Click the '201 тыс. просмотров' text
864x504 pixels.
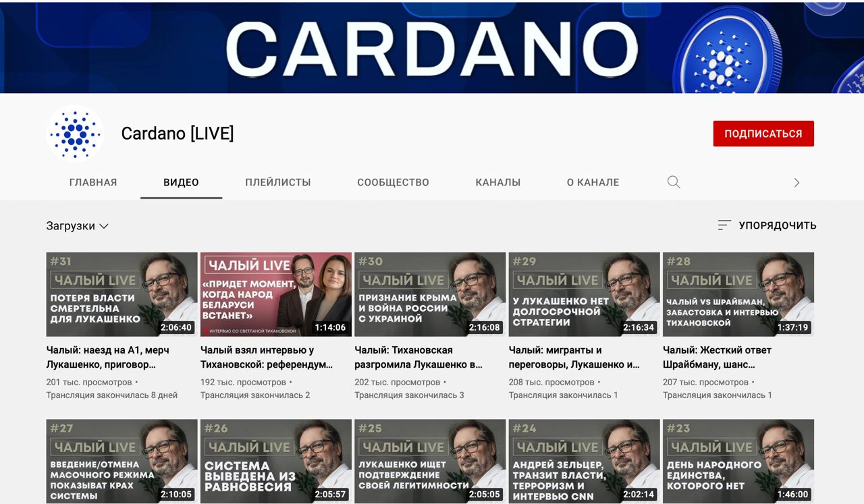point(89,382)
